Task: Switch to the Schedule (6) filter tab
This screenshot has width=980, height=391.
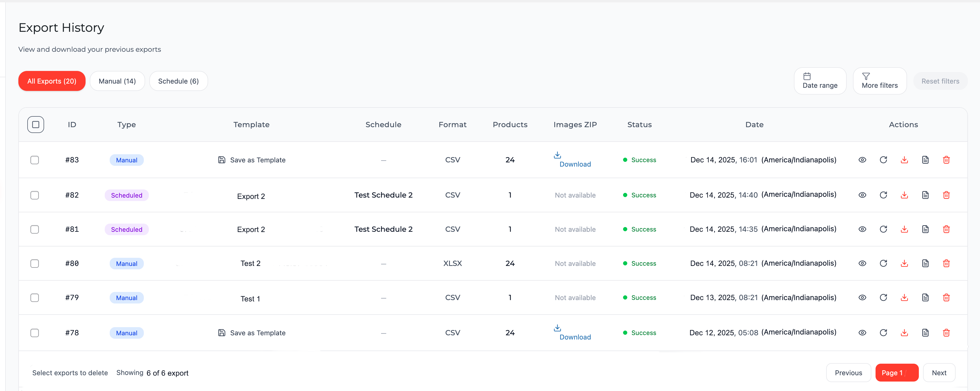Action: click(x=178, y=81)
